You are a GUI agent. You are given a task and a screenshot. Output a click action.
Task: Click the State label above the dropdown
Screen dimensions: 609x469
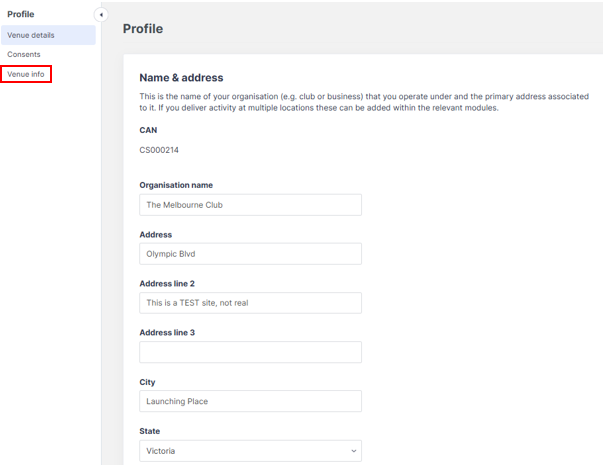150,431
